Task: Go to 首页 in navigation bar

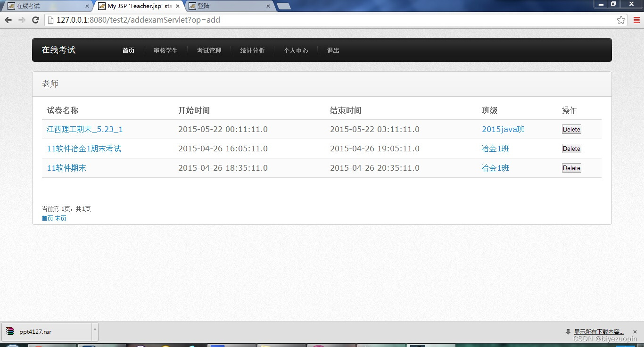Action: [128, 50]
